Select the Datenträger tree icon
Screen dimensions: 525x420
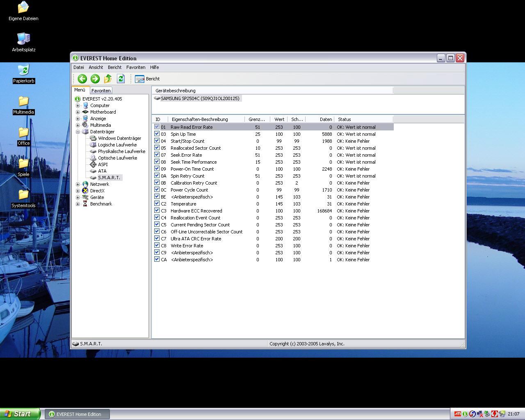(85, 132)
